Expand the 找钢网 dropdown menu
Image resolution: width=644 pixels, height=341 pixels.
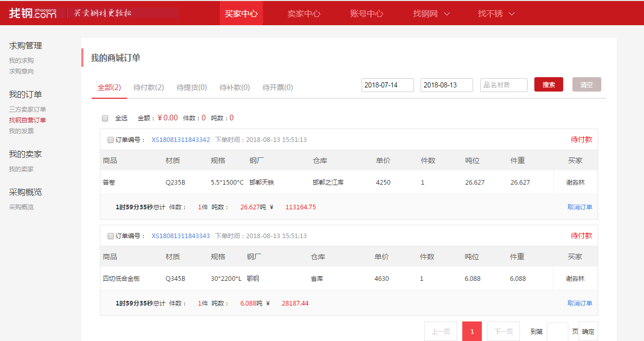(431, 13)
